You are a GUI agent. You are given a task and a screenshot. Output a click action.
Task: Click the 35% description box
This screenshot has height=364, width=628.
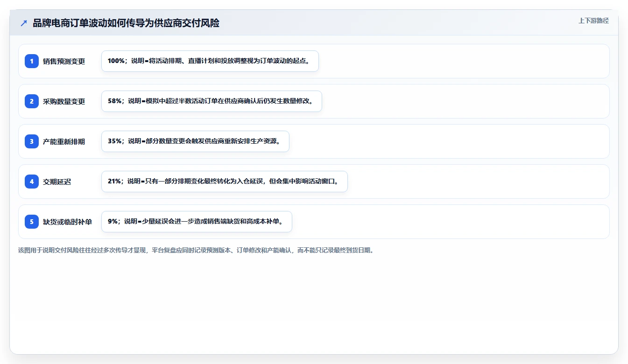click(195, 141)
